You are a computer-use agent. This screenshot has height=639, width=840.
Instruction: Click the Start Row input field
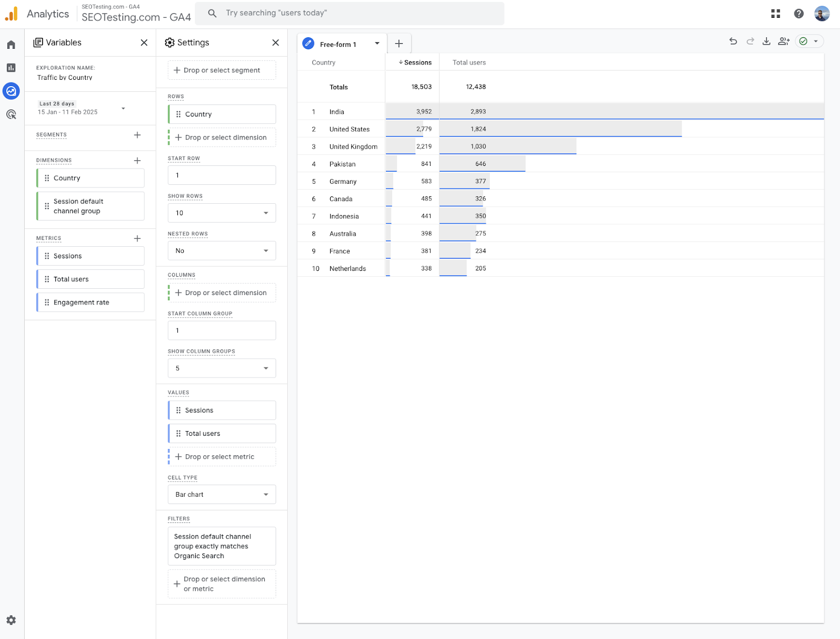click(x=222, y=175)
